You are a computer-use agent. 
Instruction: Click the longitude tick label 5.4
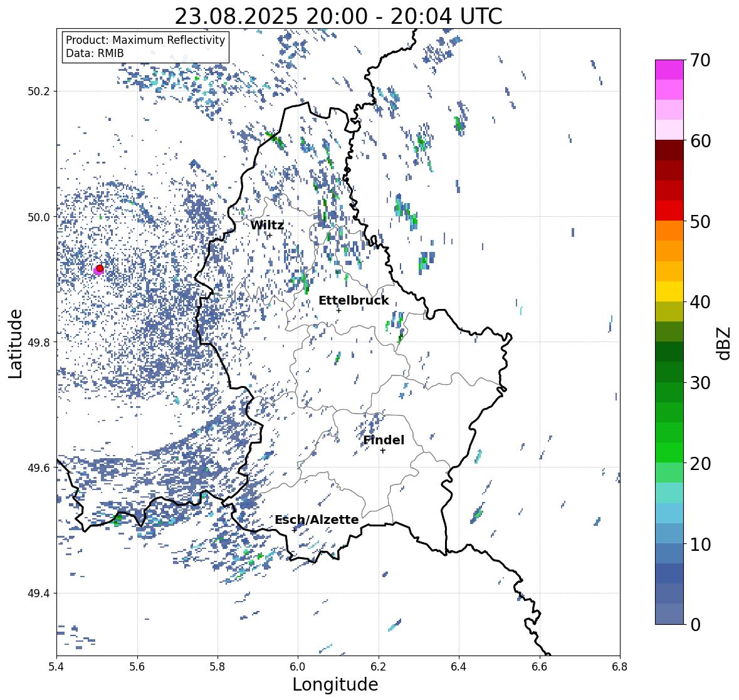[56, 667]
